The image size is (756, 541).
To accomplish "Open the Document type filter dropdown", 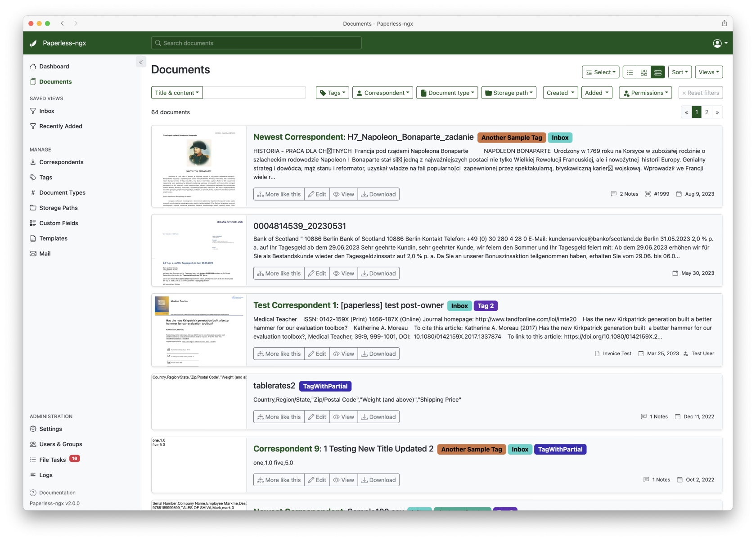I will pyautogui.click(x=447, y=93).
